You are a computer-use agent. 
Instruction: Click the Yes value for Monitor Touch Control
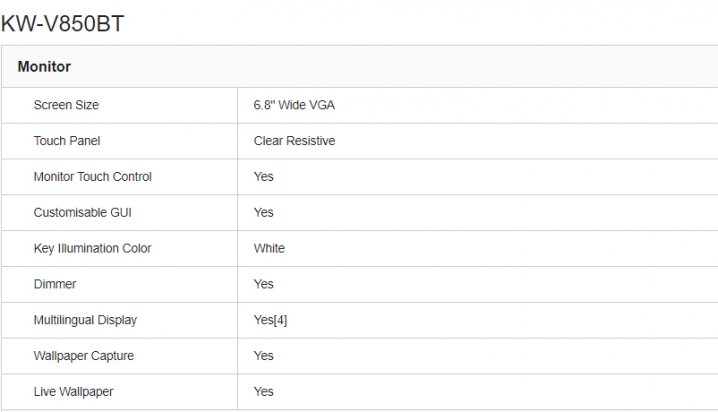[x=264, y=177]
